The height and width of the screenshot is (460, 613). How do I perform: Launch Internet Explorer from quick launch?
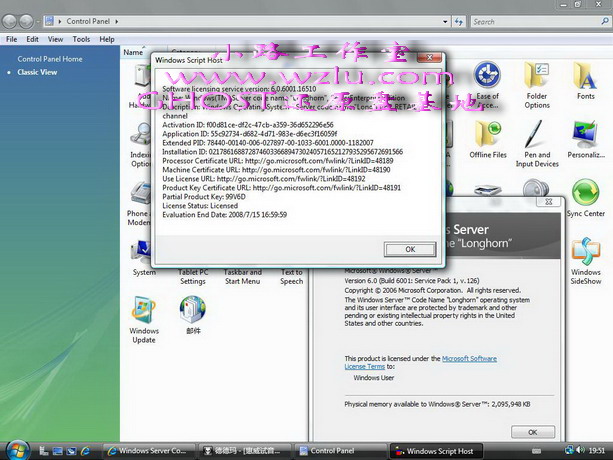point(85,451)
